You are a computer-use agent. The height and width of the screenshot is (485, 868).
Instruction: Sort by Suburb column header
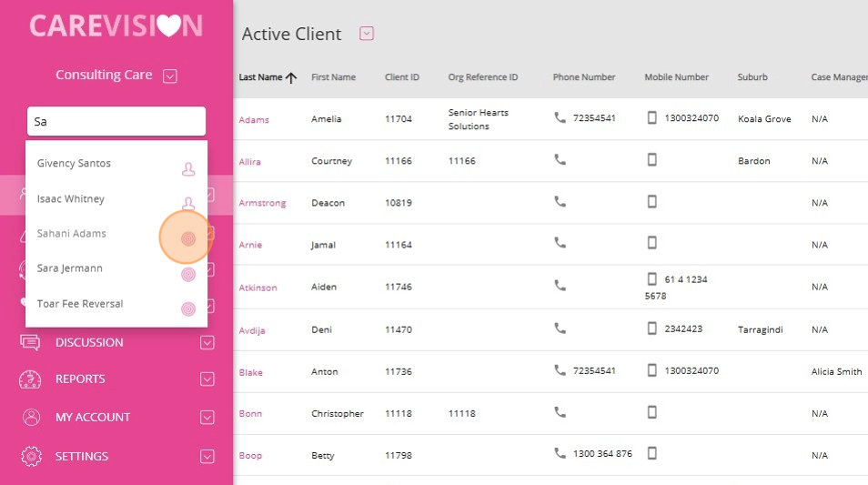point(752,77)
